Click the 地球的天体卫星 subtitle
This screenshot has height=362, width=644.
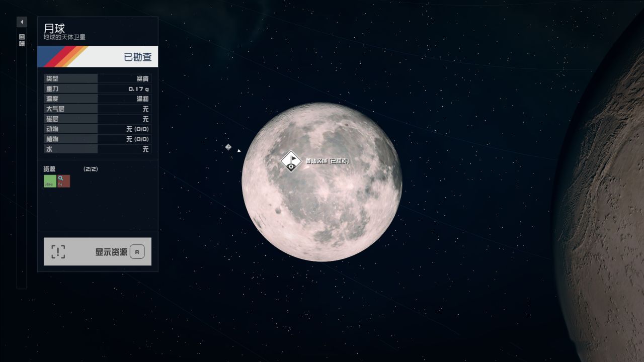click(x=64, y=37)
